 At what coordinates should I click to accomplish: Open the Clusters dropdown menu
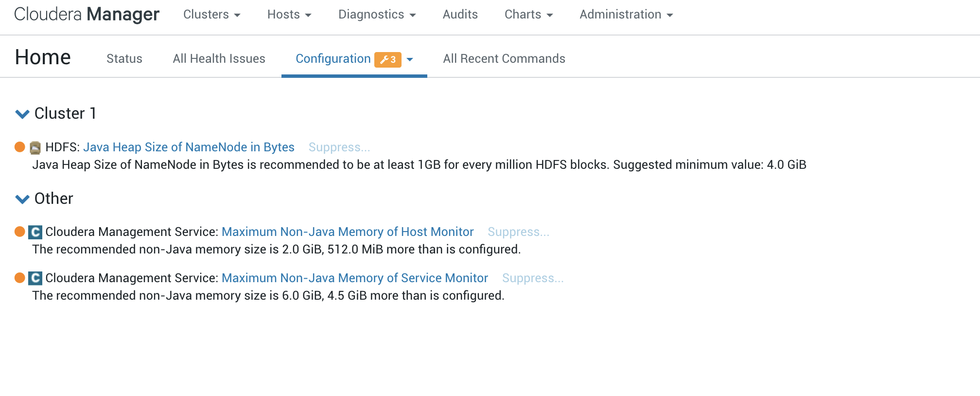[x=211, y=15]
